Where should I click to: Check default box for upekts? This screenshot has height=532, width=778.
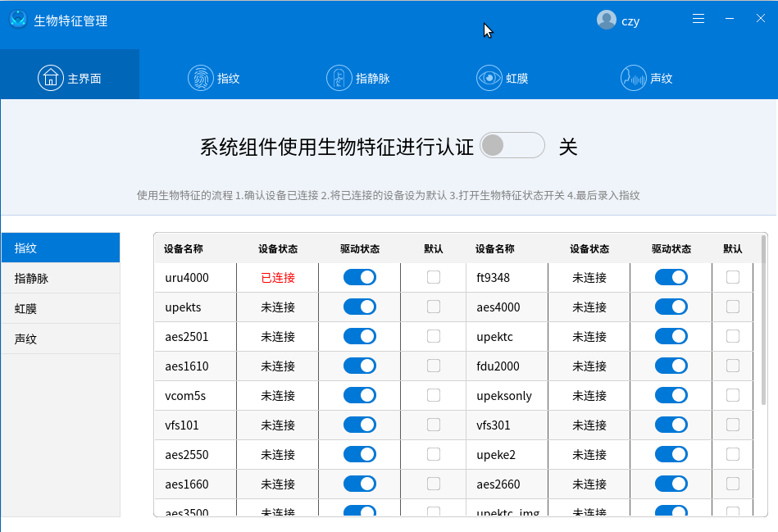[x=434, y=307]
